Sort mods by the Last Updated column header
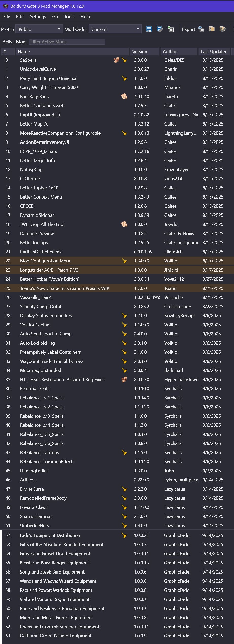 point(214,52)
